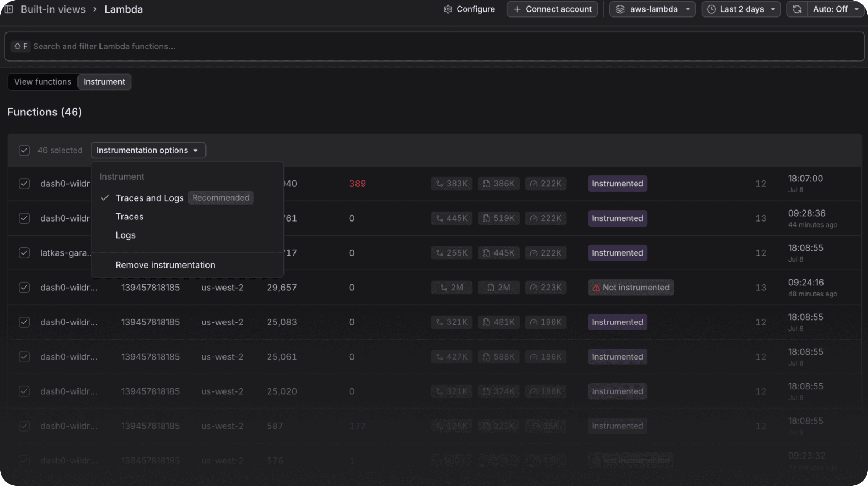The image size is (868, 486).
Task: Focus the Search and filter Lambda functions field
Action: pos(434,47)
